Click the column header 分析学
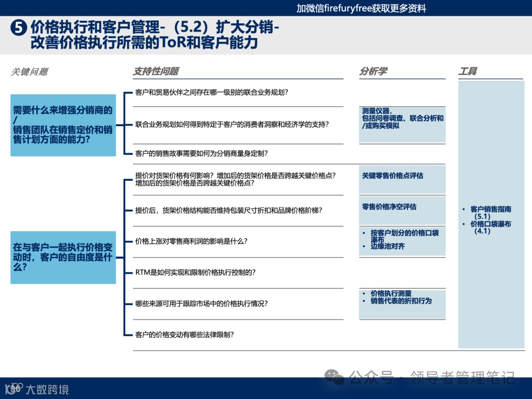 [x=373, y=71]
